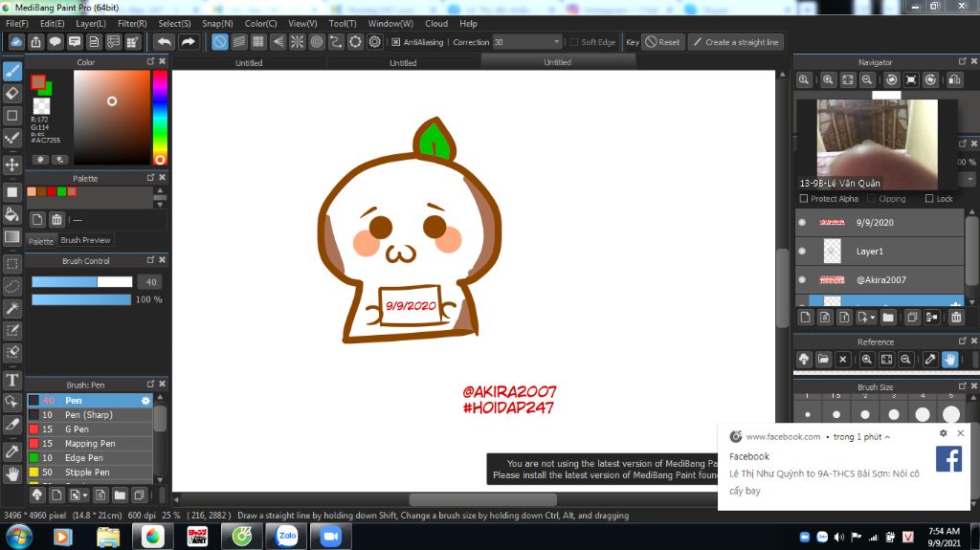This screenshot has width=980, height=550.
Task: Enable the radial snap guide
Action: point(297,42)
